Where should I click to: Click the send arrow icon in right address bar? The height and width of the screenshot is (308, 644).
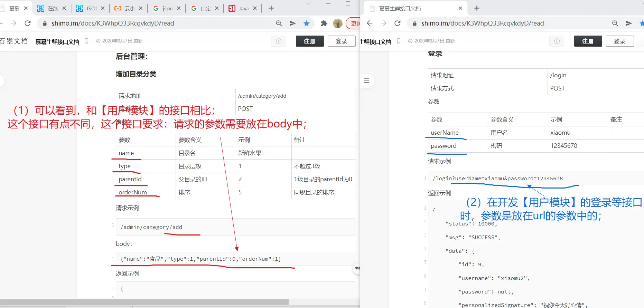pyautogui.click(x=629, y=23)
